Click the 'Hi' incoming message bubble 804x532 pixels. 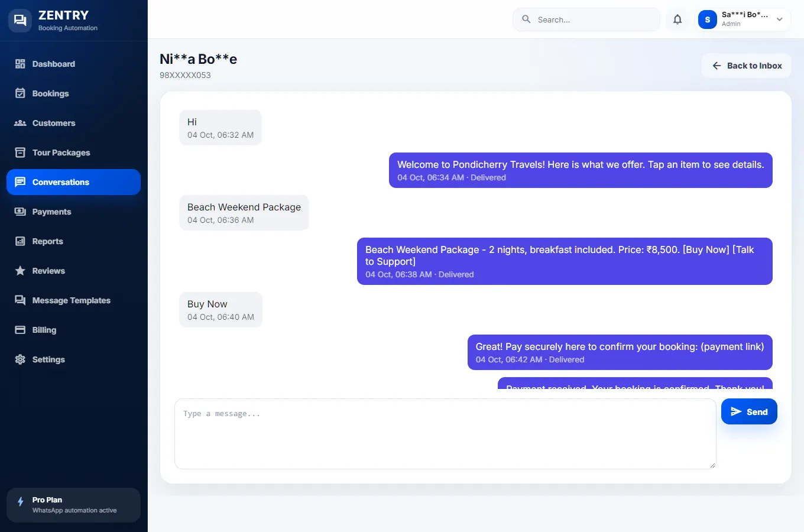click(x=221, y=128)
